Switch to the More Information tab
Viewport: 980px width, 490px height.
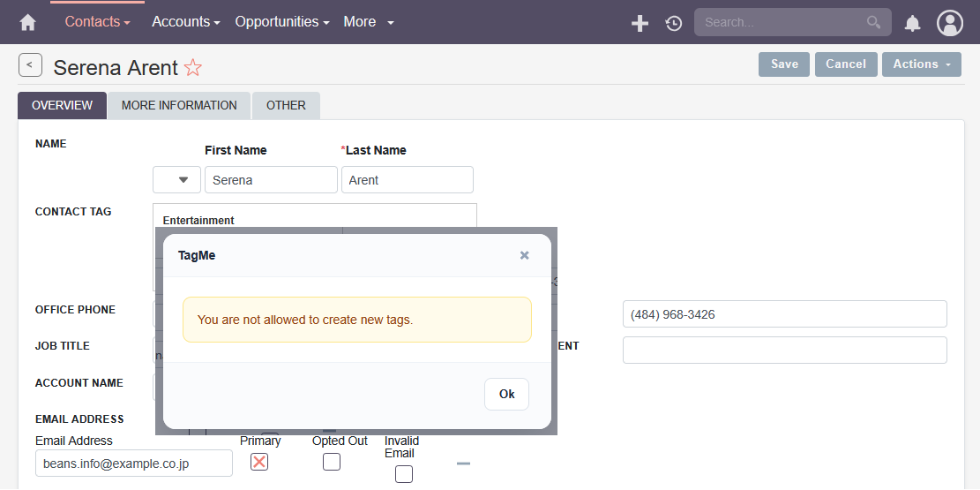pyautogui.click(x=179, y=105)
